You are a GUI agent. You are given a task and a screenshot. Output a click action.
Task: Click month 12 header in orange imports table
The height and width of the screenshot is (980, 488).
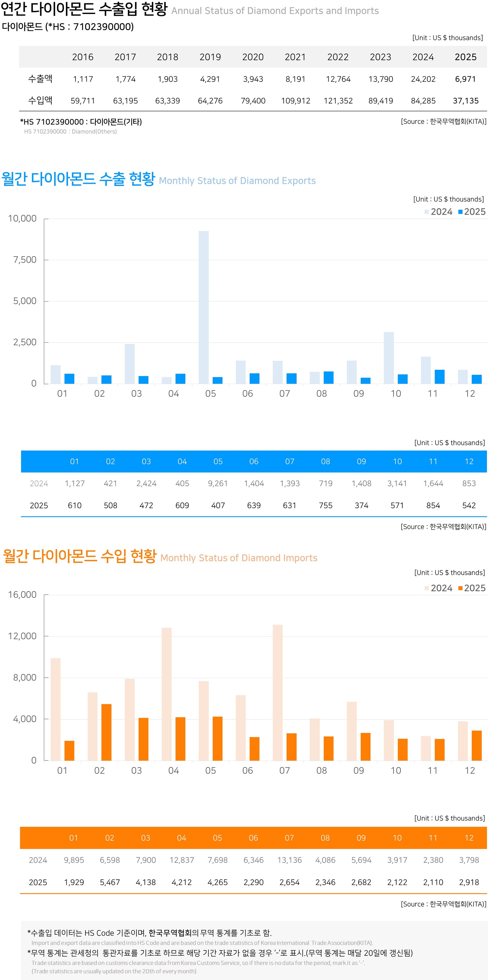[x=469, y=838]
